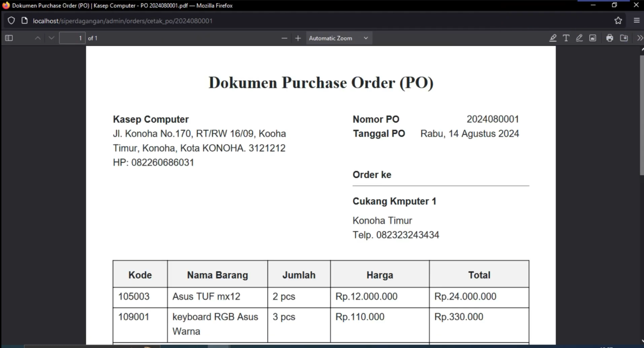
Task: Click phone number HP: 082260686031
Action: click(153, 162)
